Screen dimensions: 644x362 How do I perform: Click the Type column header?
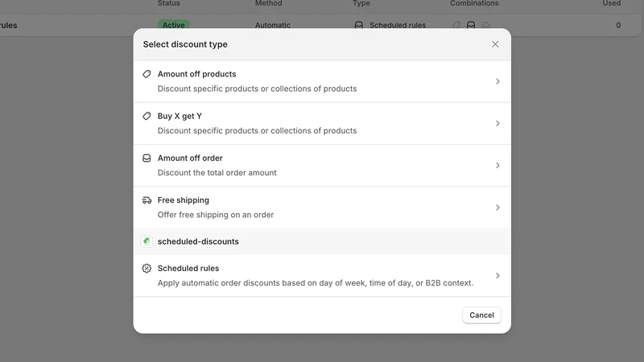point(361,3)
